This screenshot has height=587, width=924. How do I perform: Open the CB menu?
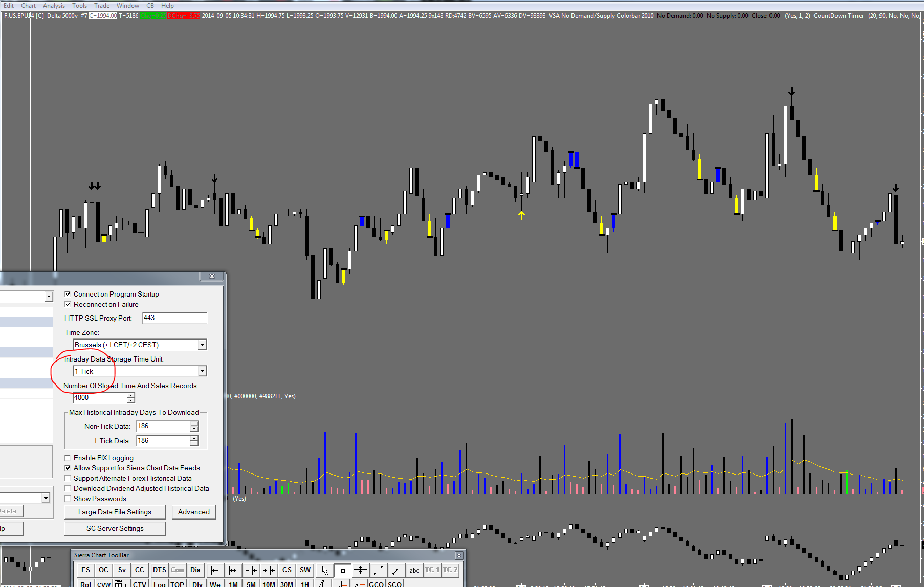click(x=150, y=6)
